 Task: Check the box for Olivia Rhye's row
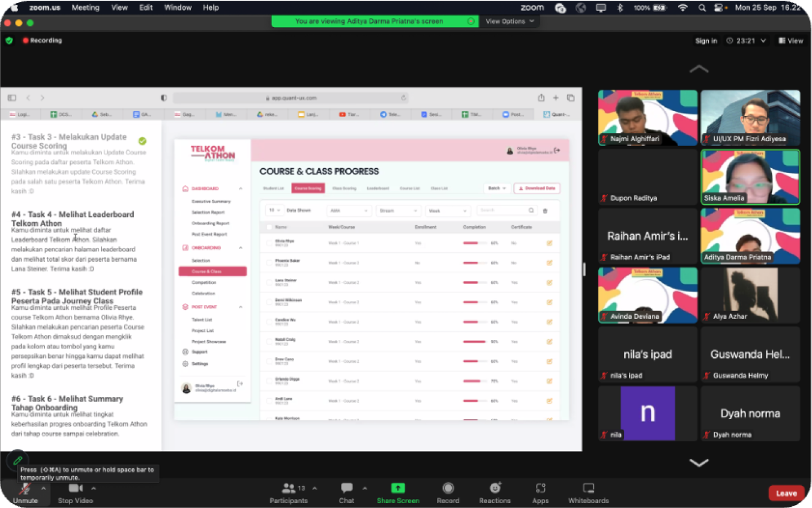click(269, 243)
